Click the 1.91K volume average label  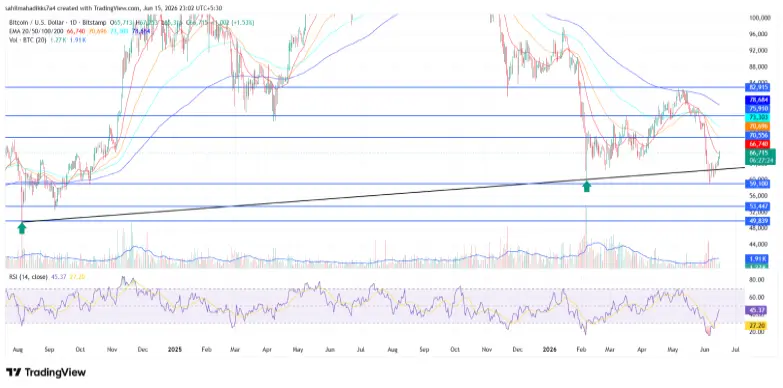pos(758,260)
